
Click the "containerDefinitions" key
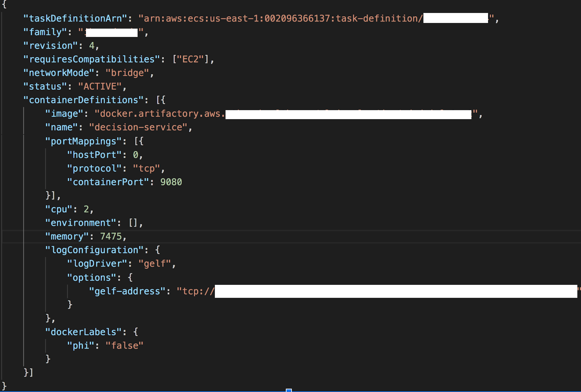(83, 100)
